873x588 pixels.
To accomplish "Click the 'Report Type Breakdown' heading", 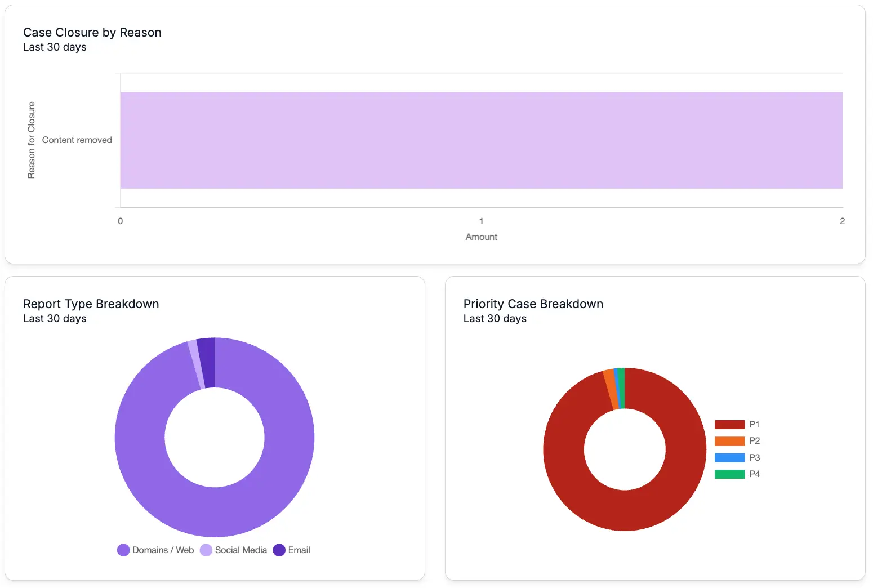I will click(91, 304).
